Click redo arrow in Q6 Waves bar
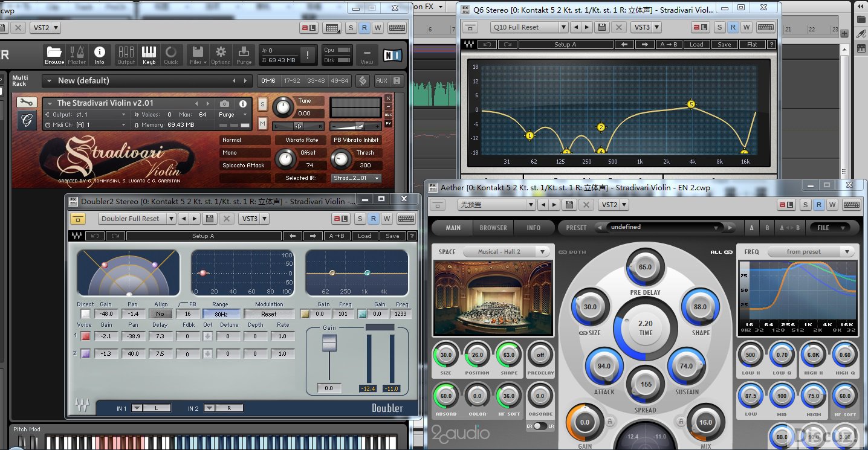 pyautogui.click(x=508, y=44)
